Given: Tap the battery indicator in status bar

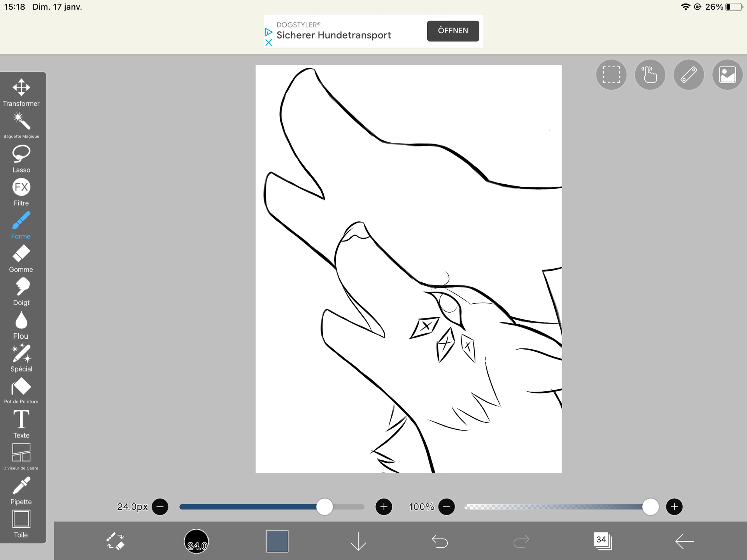Looking at the screenshot, I should (x=735, y=7).
